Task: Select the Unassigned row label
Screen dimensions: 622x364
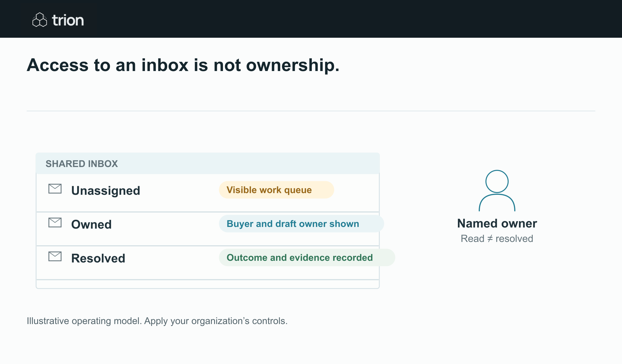Action: (106, 191)
